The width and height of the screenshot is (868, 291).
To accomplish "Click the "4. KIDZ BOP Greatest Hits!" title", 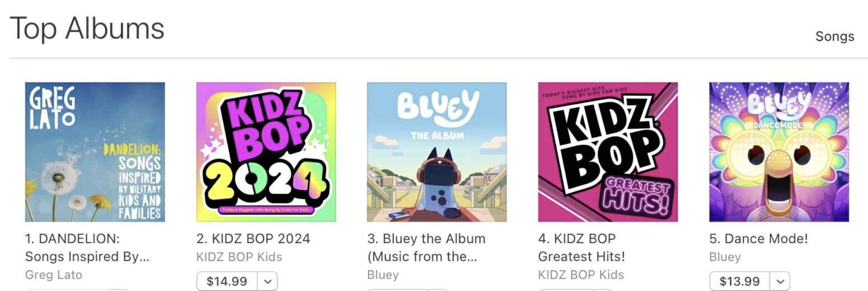I will point(581,247).
